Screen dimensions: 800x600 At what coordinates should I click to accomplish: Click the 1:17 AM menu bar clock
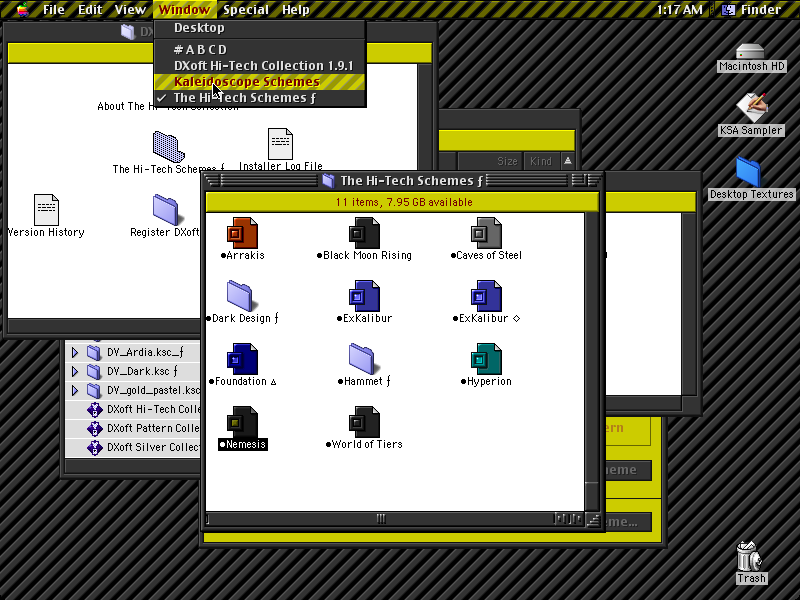(x=679, y=9)
